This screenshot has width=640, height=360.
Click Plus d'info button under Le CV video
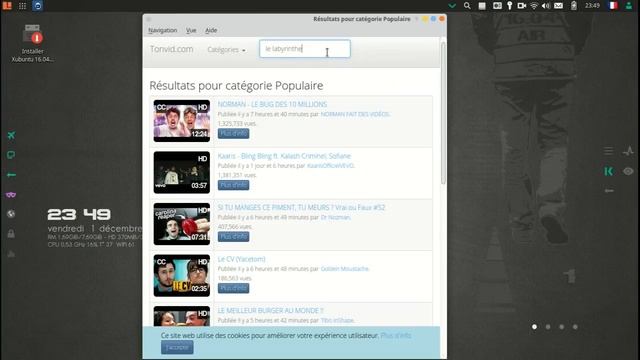pyautogui.click(x=233, y=288)
